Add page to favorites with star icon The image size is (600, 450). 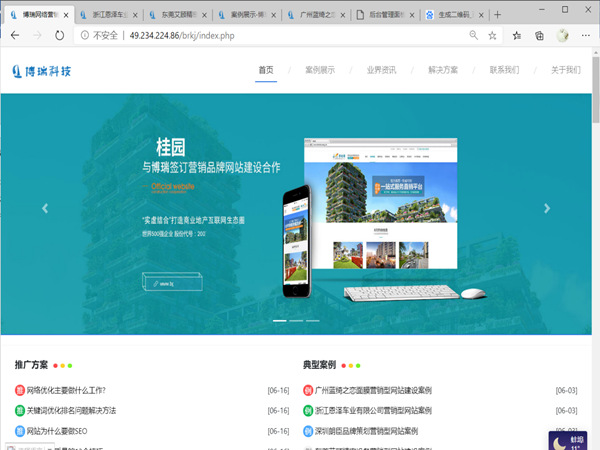[494, 34]
